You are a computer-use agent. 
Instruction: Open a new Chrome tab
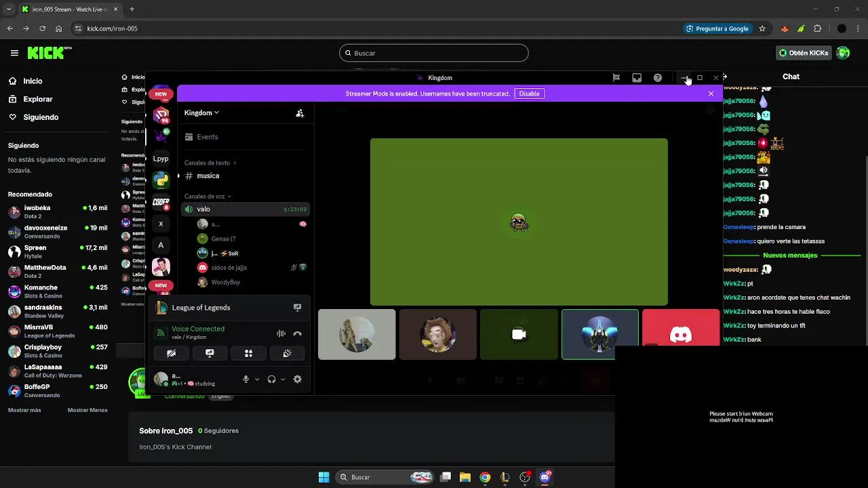[132, 9]
